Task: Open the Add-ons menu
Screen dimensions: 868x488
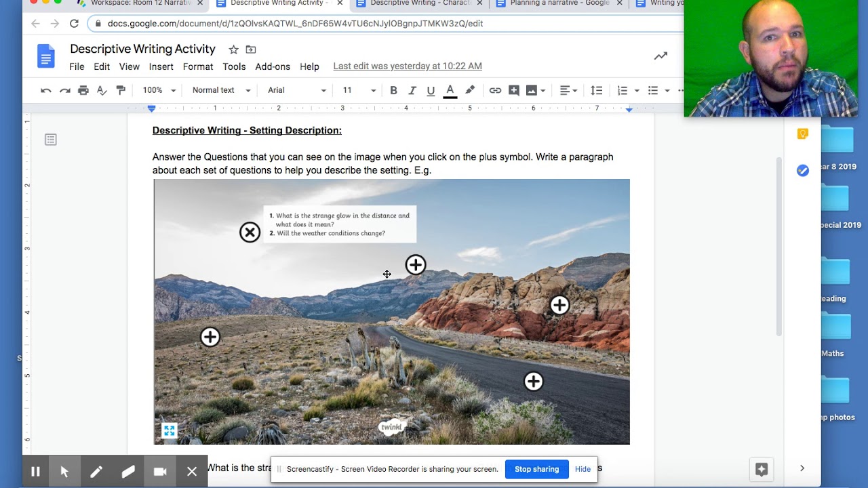Action: pyautogui.click(x=273, y=66)
